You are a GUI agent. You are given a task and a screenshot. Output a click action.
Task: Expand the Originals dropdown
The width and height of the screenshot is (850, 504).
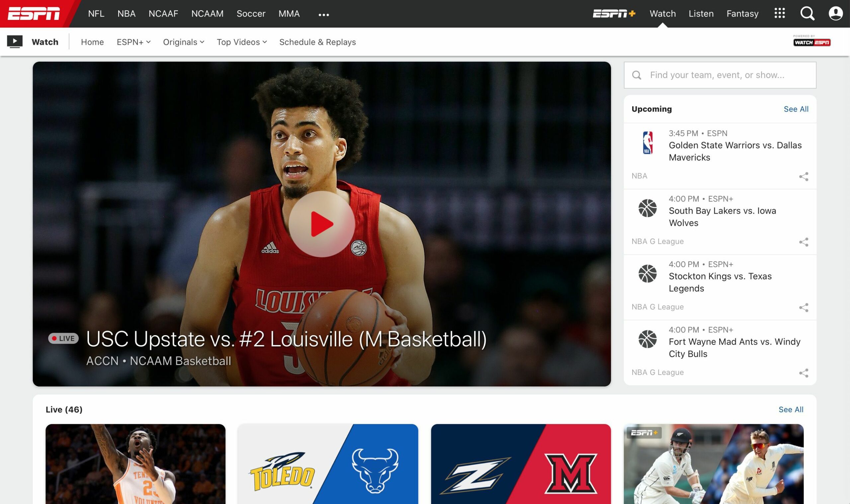pos(184,42)
